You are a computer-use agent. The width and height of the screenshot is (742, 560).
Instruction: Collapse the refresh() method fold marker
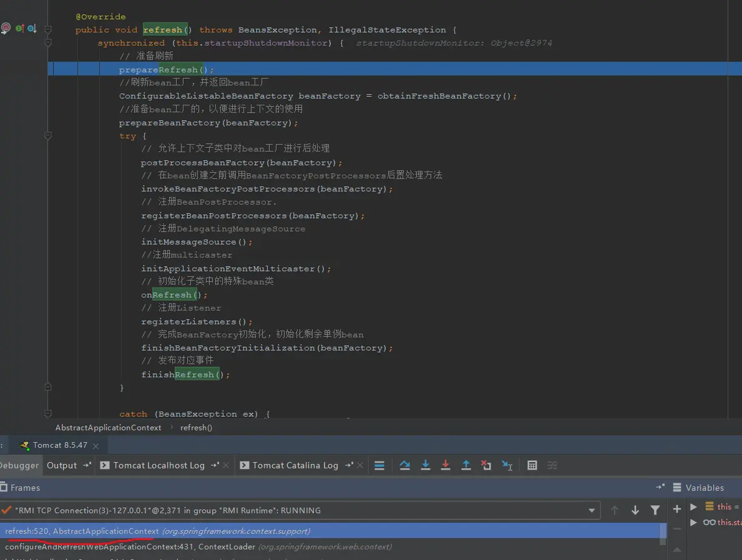[48, 29]
